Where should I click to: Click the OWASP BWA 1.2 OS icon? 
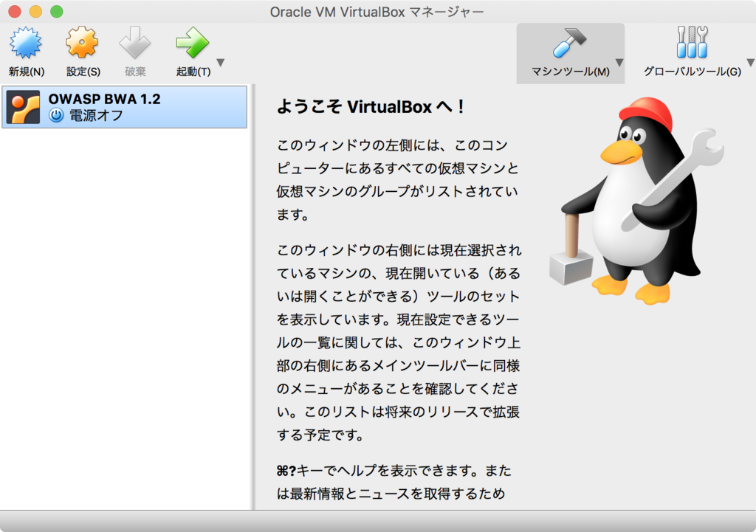click(x=23, y=107)
